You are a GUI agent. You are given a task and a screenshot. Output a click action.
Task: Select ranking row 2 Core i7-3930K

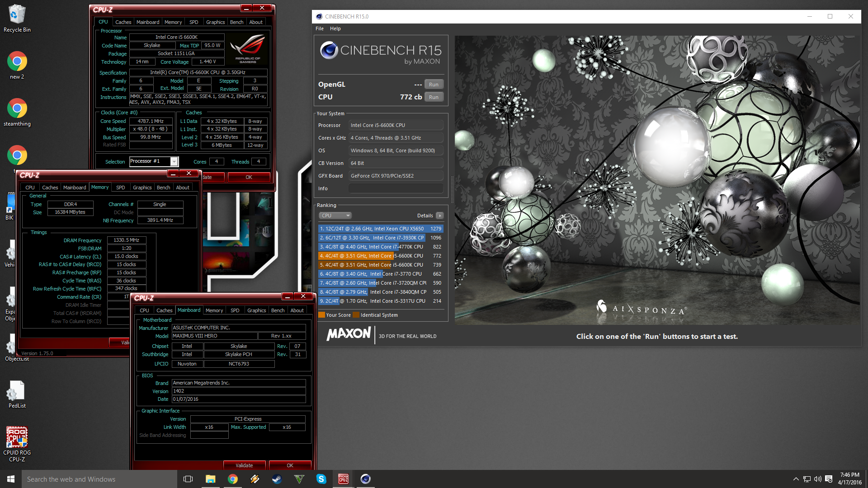click(381, 238)
